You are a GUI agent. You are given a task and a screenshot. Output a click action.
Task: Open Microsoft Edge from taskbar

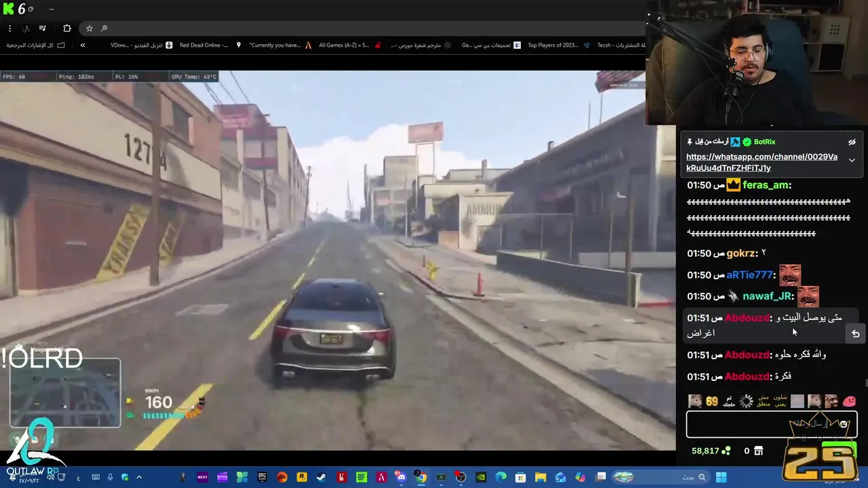(x=500, y=478)
